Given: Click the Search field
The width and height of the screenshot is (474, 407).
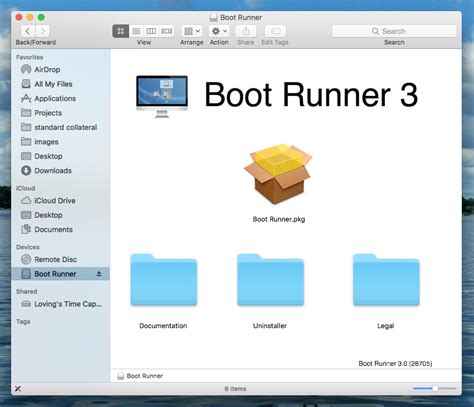Looking at the screenshot, I should coord(394,31).
